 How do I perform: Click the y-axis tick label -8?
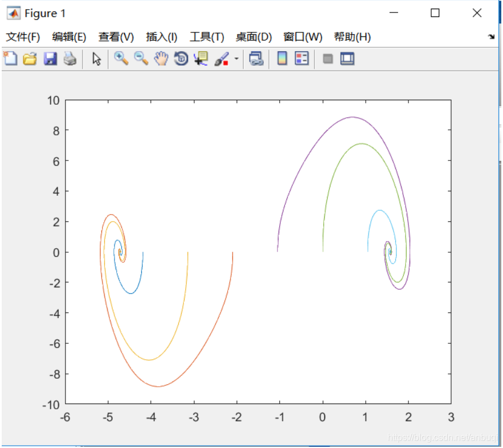[55, 375]
